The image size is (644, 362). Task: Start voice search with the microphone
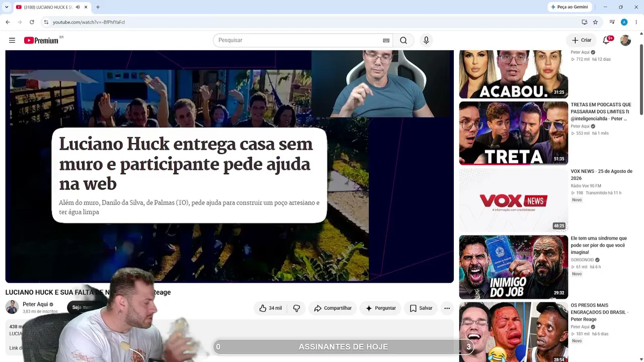click(x=426, y=40)
